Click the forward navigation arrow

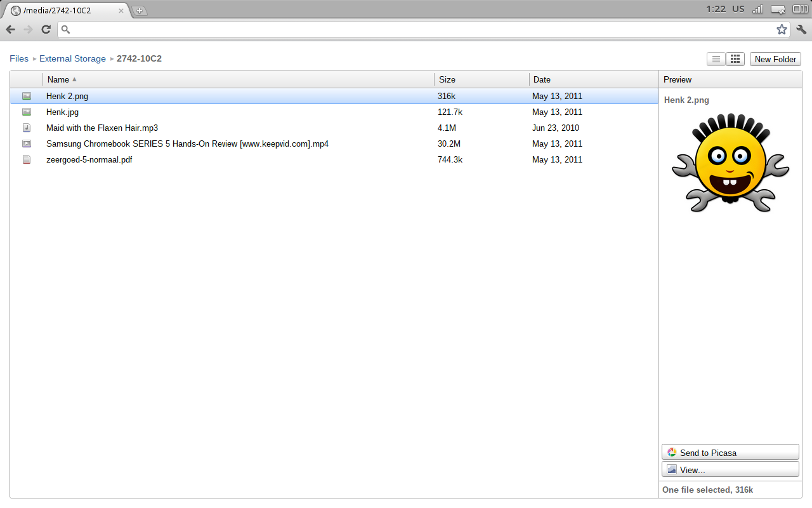coord(28,29)
